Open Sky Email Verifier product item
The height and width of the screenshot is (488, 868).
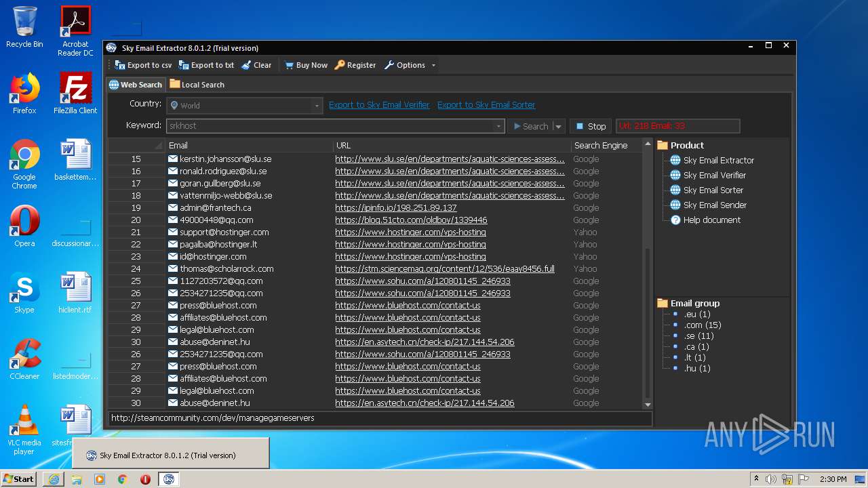(x=708, y=176)
